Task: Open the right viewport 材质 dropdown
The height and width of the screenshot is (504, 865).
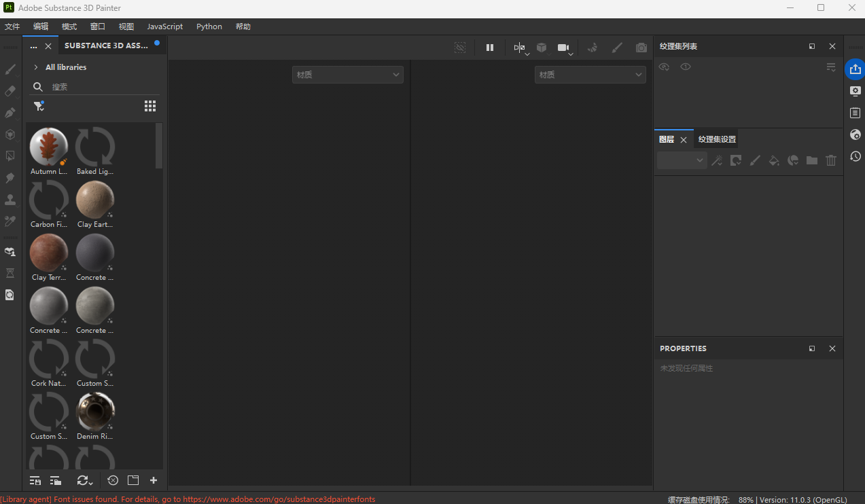Action: (x=590, y=75)
